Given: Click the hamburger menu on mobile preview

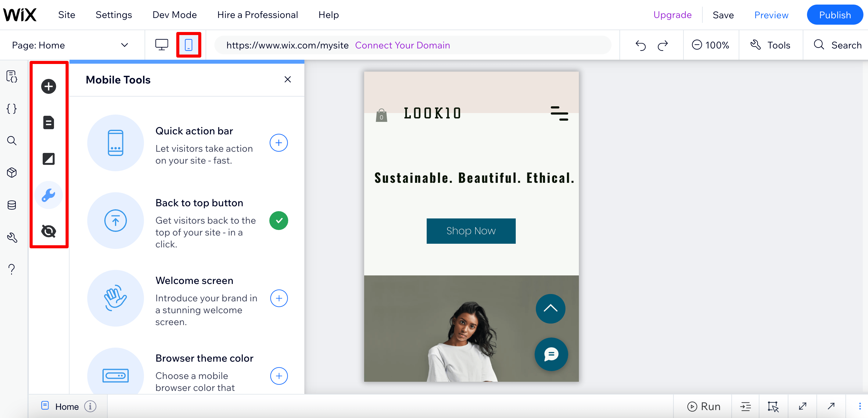Looking at the screenshot, I should [559, 113].
